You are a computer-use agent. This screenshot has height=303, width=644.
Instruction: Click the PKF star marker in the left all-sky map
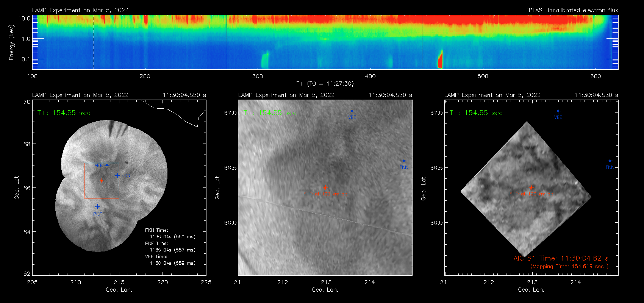pos(97,206)
